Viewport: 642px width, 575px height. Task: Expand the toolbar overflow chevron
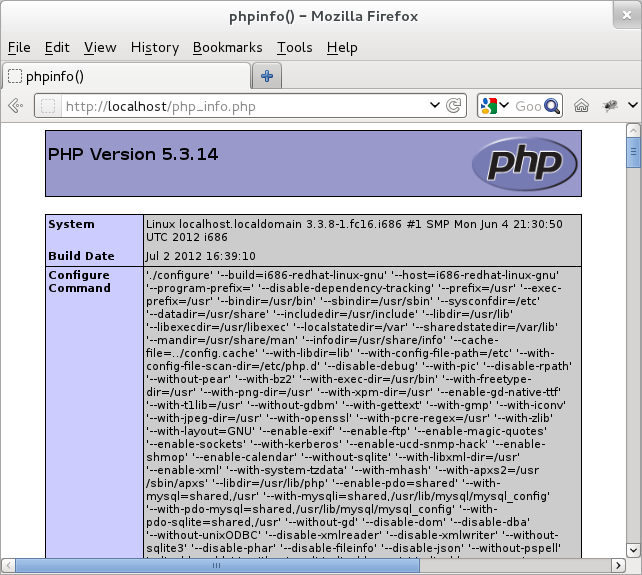pos(632,106)
